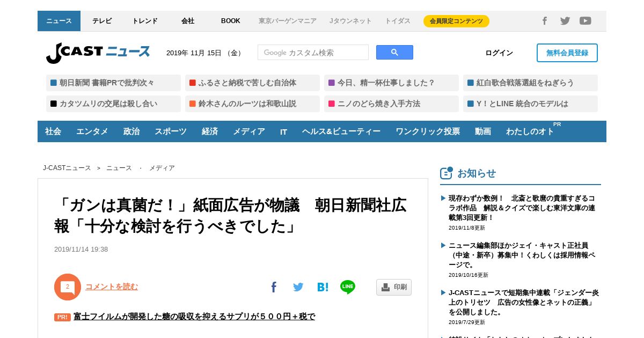This screenshot has height=338, width=644.
Task: Click the ログイン link
Action: [499, 53]
